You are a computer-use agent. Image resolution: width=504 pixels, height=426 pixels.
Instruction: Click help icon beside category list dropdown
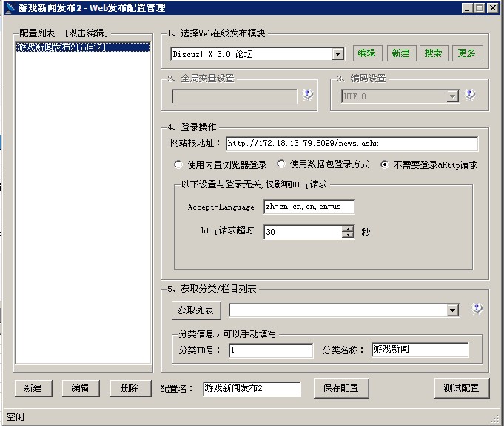pos(477,308)
